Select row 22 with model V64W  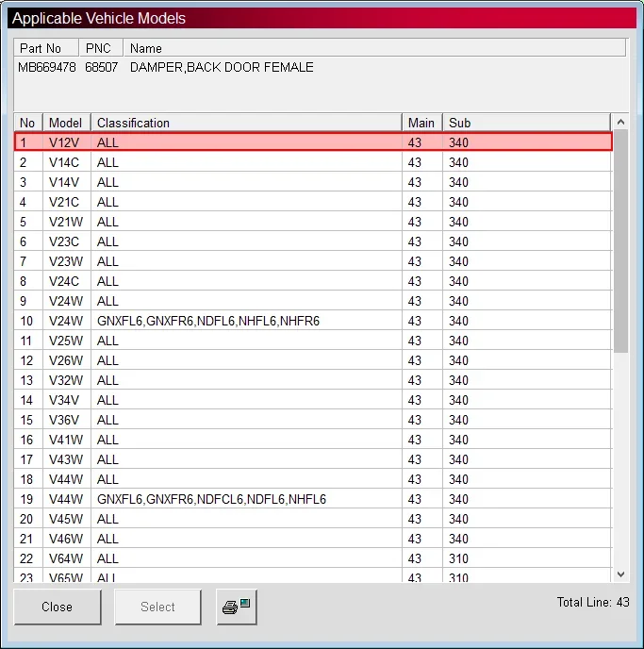pyautogui.click(x=313, y=558)
